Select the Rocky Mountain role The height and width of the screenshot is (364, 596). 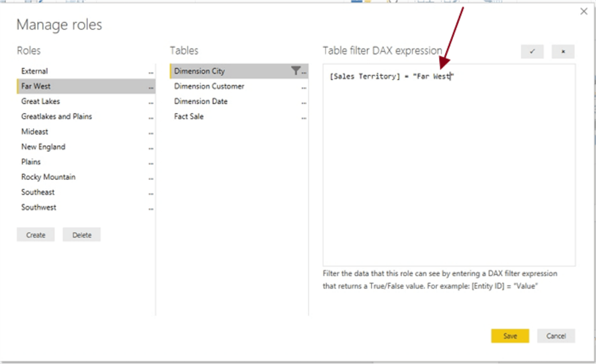[x=48, y=177]
